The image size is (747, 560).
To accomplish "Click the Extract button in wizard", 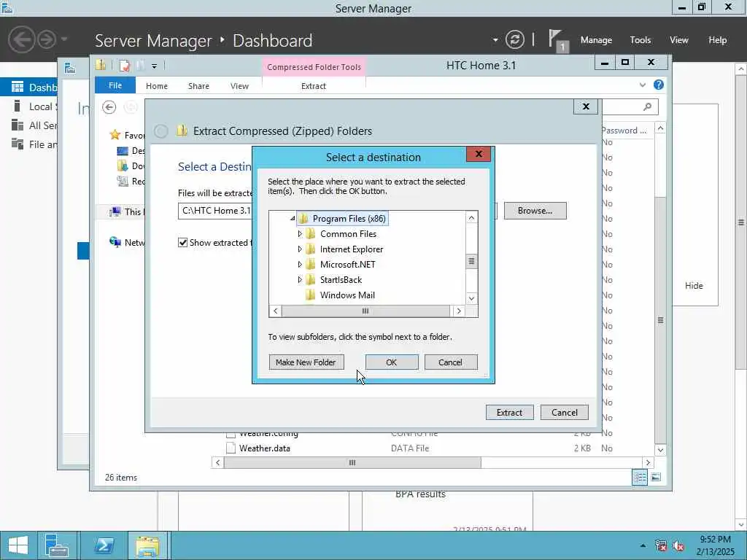I will (x=509, y=413).
